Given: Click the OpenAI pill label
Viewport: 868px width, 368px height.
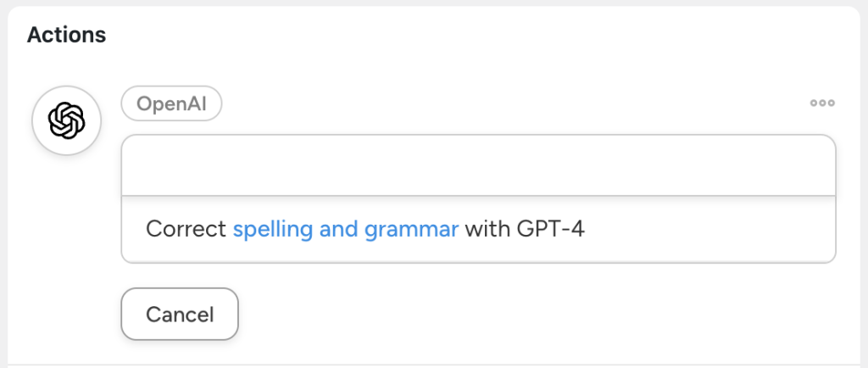Looking at the screenshot, I should (x=171, y=103).
